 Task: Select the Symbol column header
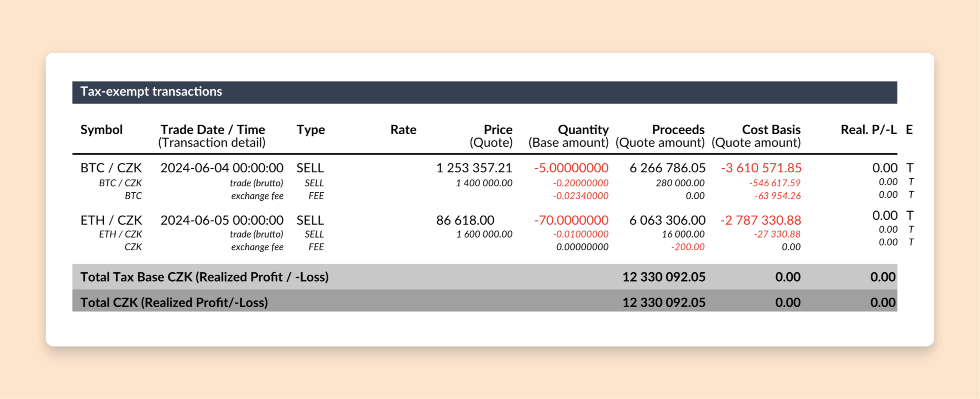click(x=101, y=130)
